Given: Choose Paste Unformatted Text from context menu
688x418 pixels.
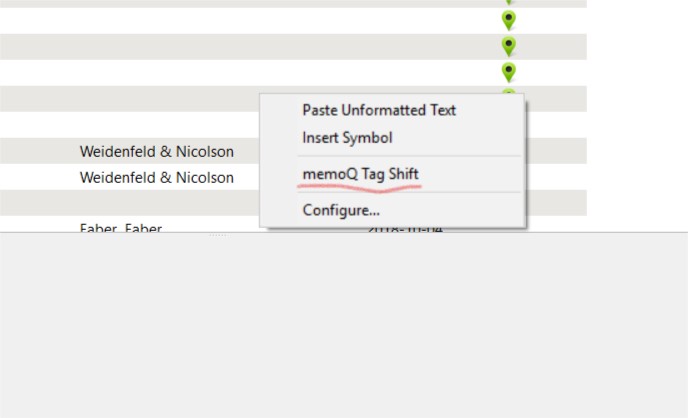Looking at the screenshot, I should [x=379, y=110].
